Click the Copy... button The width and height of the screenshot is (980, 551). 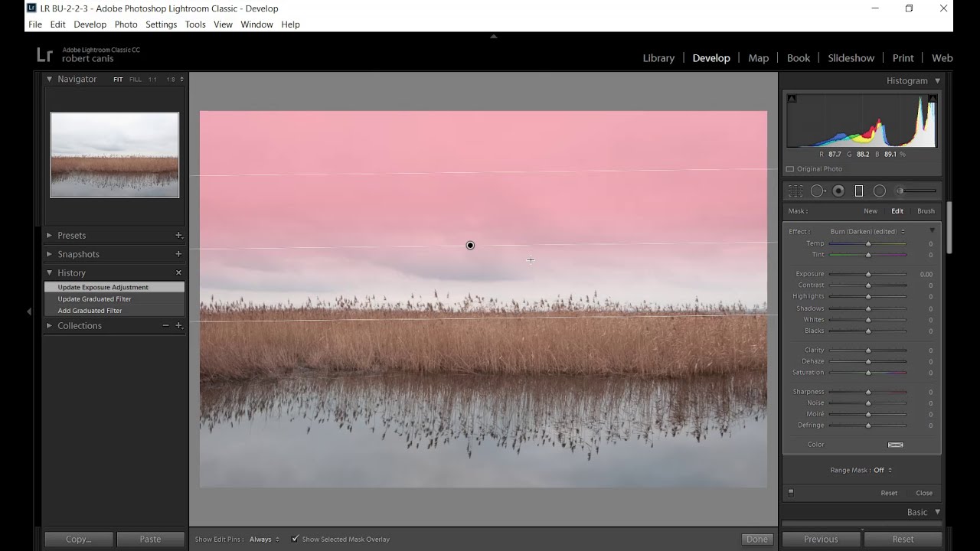[79, 540]
